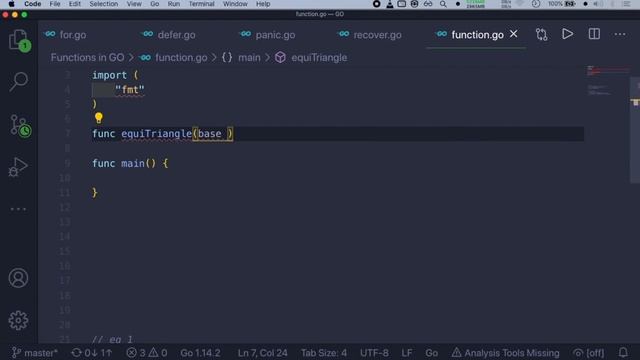The width and height of the screenshot is (640, 360).
Task: Open the Go menu
Action: [x=155, y=4]
